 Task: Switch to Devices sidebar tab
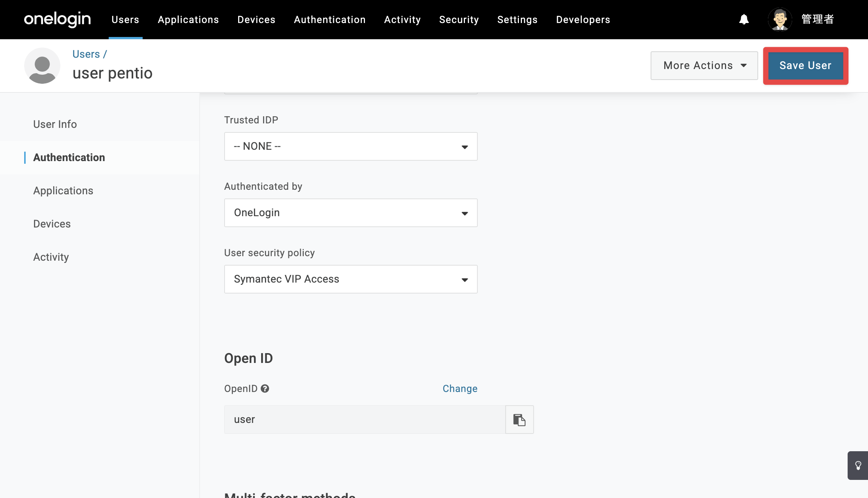(52, 224)
